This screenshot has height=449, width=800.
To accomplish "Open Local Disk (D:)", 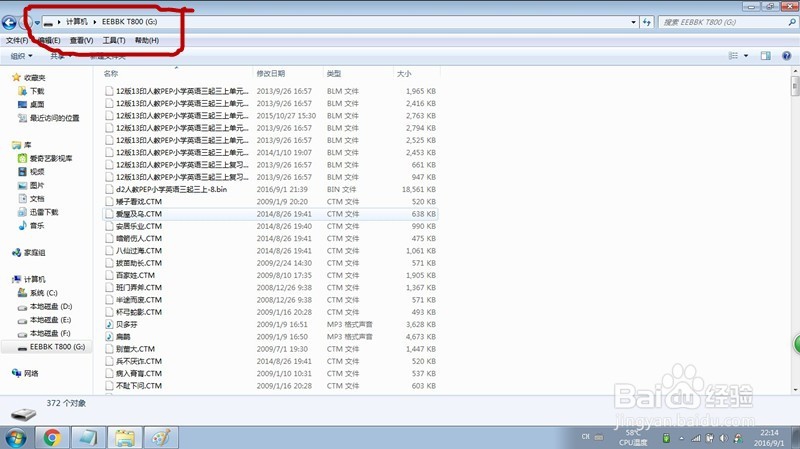I will click(x=45, y=307).
